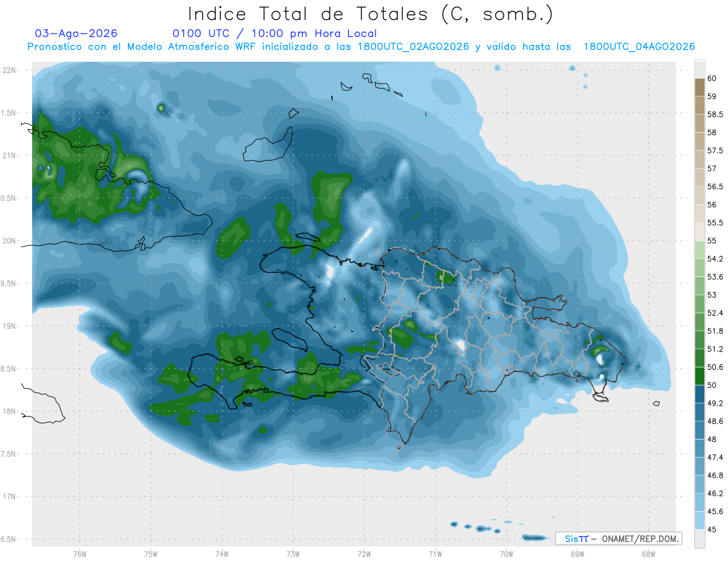
Task: Click the colorbar label '57.5'
Action: pos(715,150)
